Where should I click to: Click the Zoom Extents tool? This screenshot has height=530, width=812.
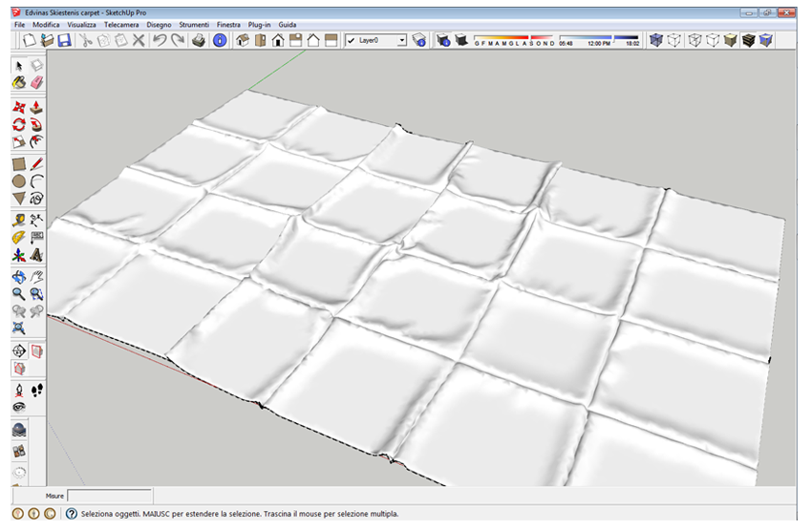[19, 329]
